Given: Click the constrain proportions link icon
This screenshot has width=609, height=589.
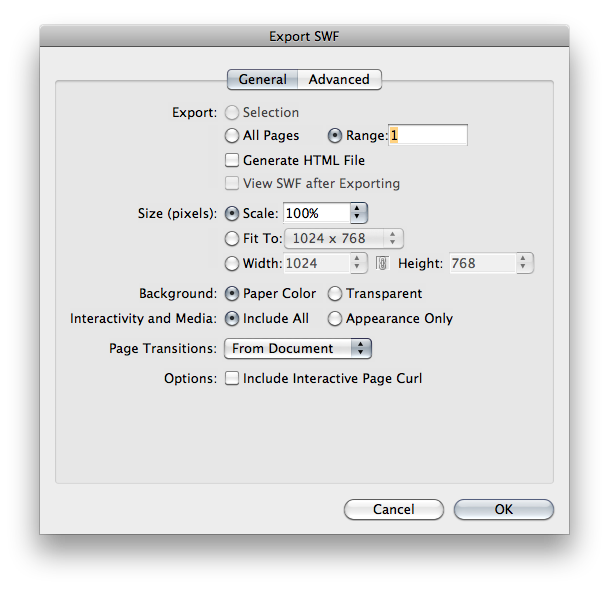Looking at the screenshot, I should pos(381,263).
